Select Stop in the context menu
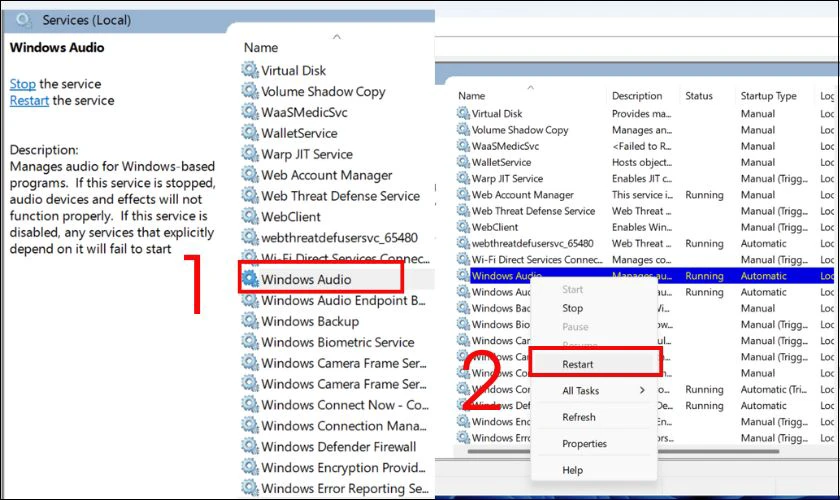Image resolution: width=840 pixels, height=500 pixels. pyautogui.click(x=573, y=309)
